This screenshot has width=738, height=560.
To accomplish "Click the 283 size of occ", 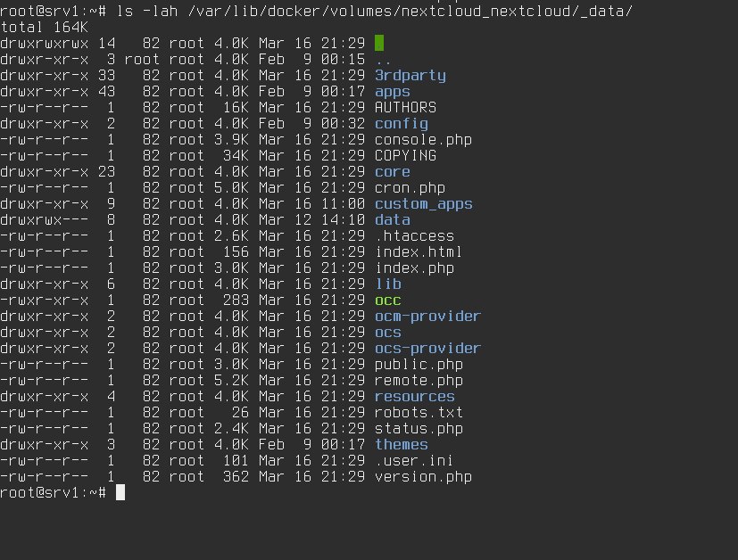I will pos(236,300).
